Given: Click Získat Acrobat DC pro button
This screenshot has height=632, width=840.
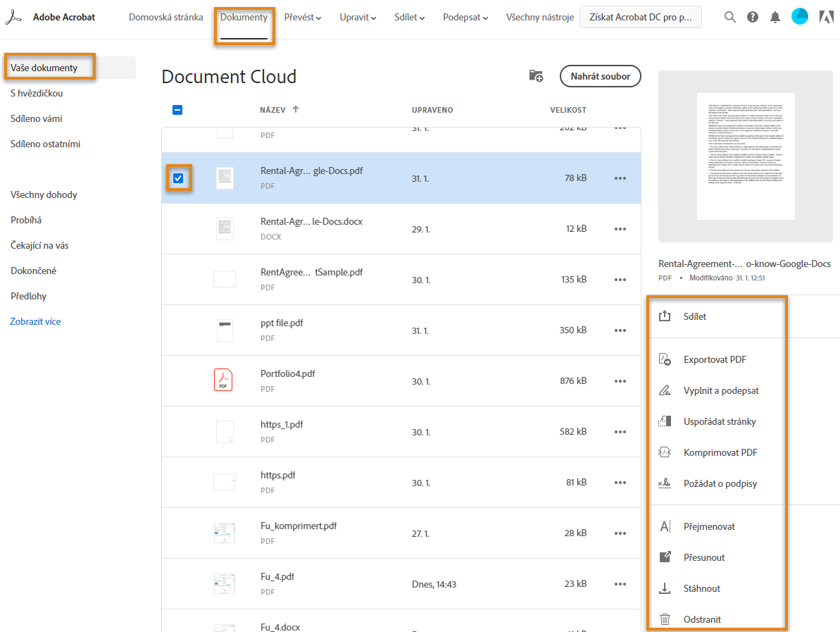Looking at the screenshot, I should [641, 17].
